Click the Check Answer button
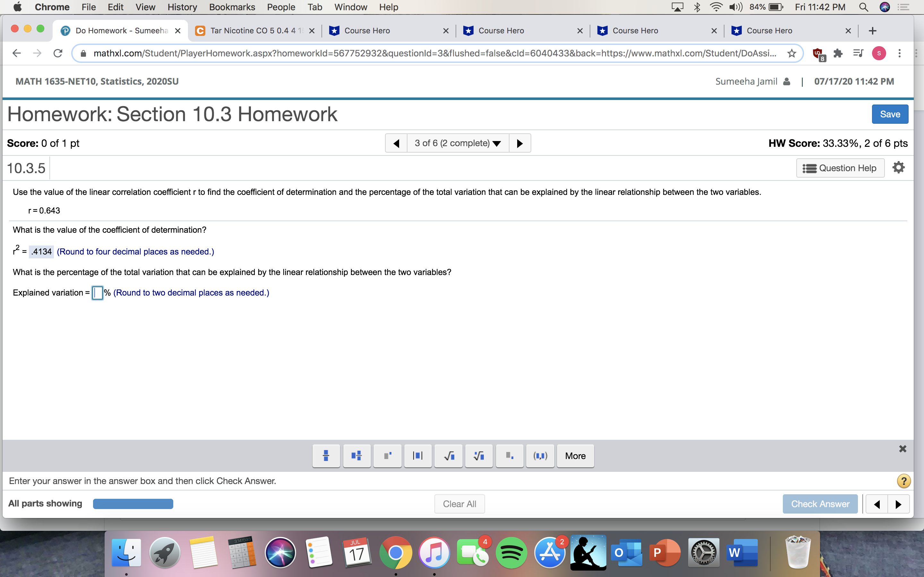 tap(820, 504)
